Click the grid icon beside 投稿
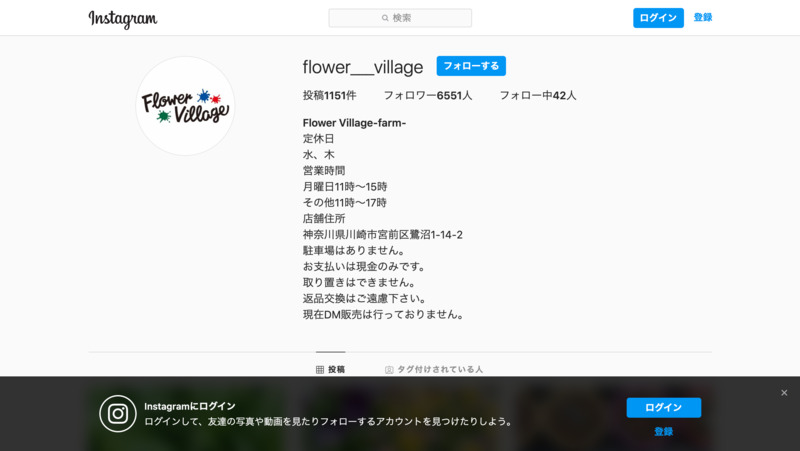The width and height of the screenshot is (800, 451). pyautogui.click(x=320, y=370)
